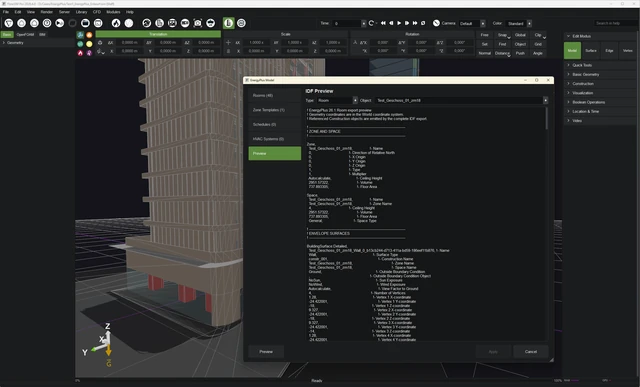Toggle the Object coordinate option

520,44
